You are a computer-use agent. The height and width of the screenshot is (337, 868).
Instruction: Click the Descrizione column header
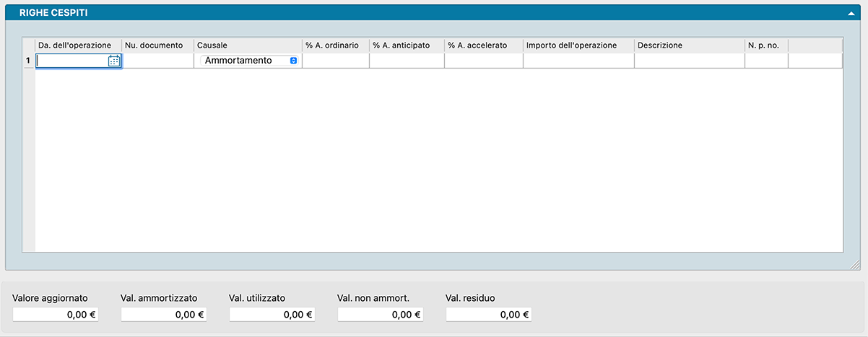[x=689, y=45]
